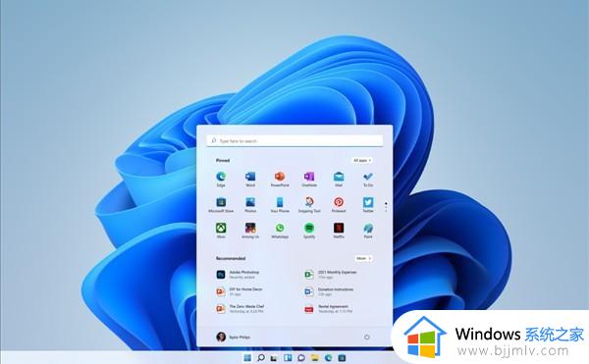Launch the Netflix pinned app
Image resolution: width=589 pixels, height=364 pixels.
(x=339, y=231)
